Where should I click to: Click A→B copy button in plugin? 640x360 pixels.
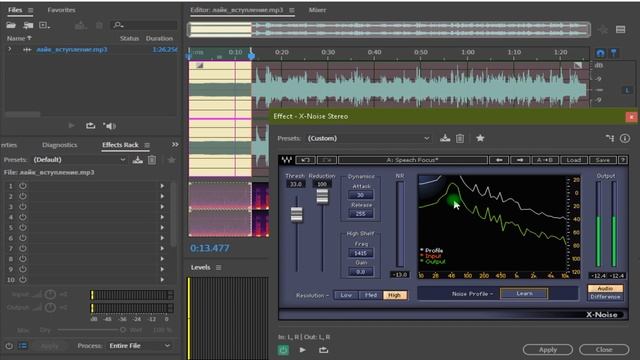click(545, 160)
